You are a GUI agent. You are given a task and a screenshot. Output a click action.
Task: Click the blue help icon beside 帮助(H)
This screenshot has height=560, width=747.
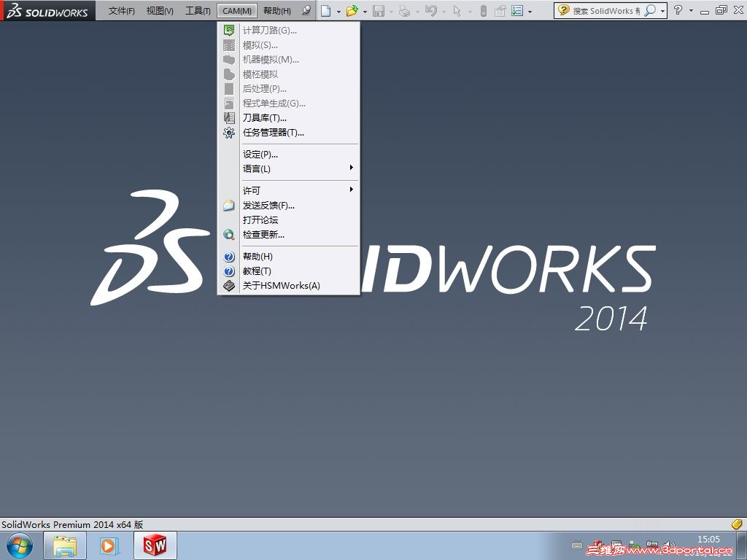click(229, 257)
